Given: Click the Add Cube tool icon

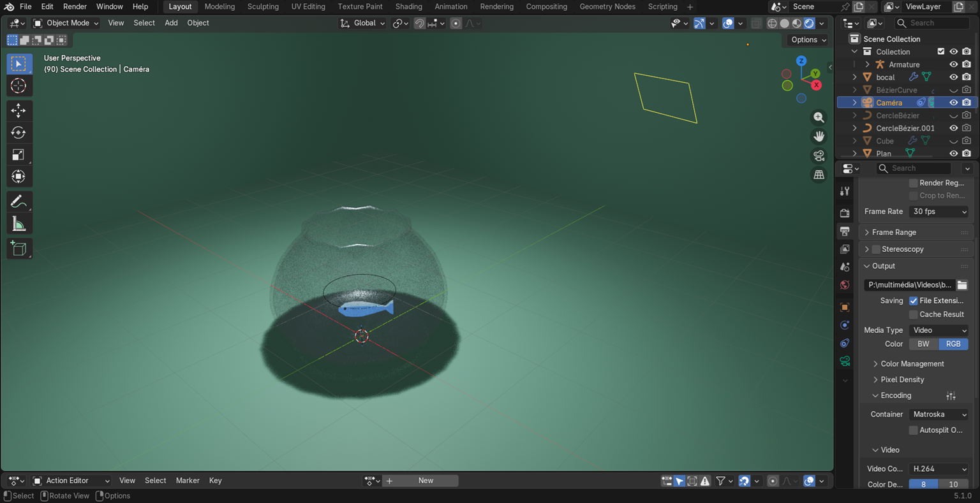Looking at the screenshot, I should (x=18, y=249).
